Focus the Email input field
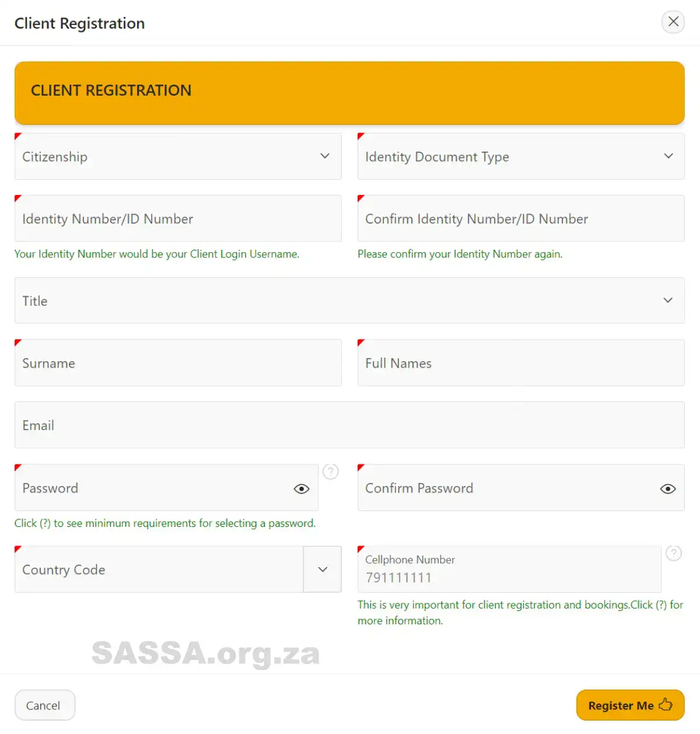The height and width of the screenshot is (734, 700). click(349, 425)
